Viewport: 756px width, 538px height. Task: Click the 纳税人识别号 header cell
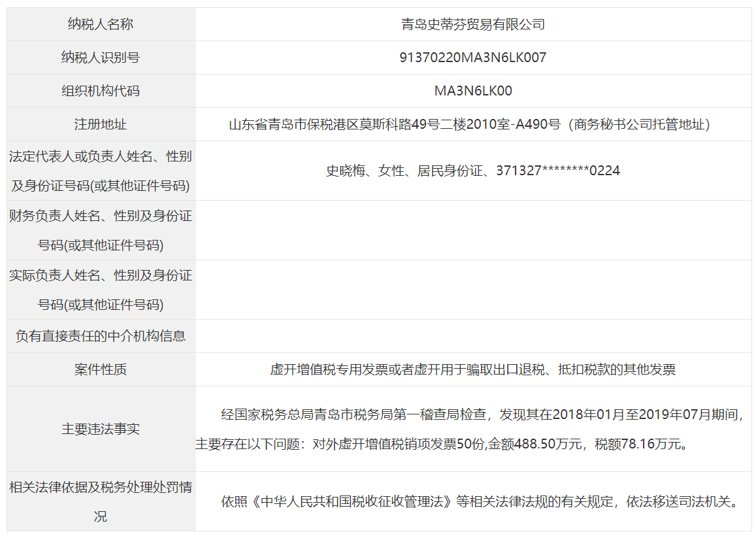click(x=101, y=58)
